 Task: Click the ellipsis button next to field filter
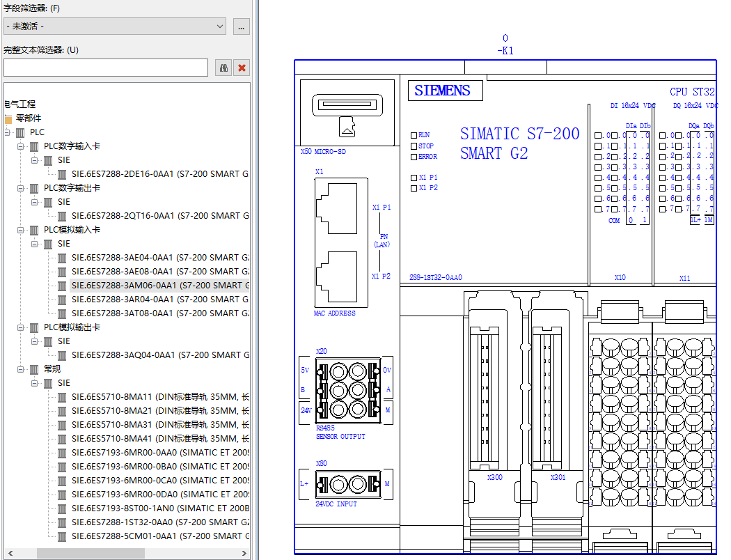[x=241, y=26]
